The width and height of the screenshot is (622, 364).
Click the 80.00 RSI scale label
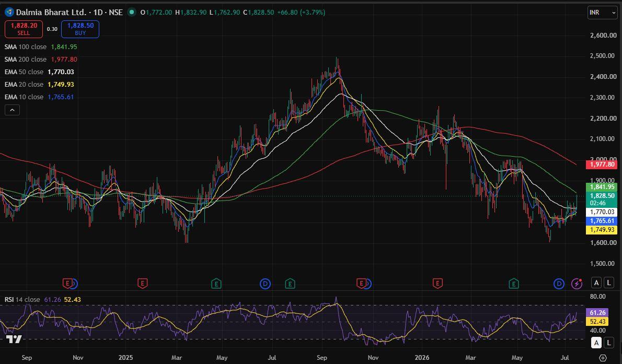(x=598, y=297)
